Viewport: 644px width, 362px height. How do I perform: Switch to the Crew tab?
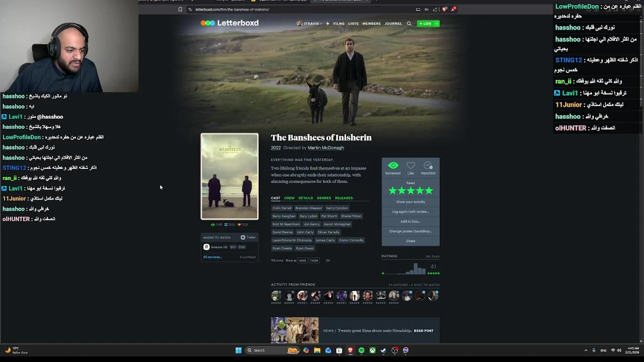pos(289,198)
